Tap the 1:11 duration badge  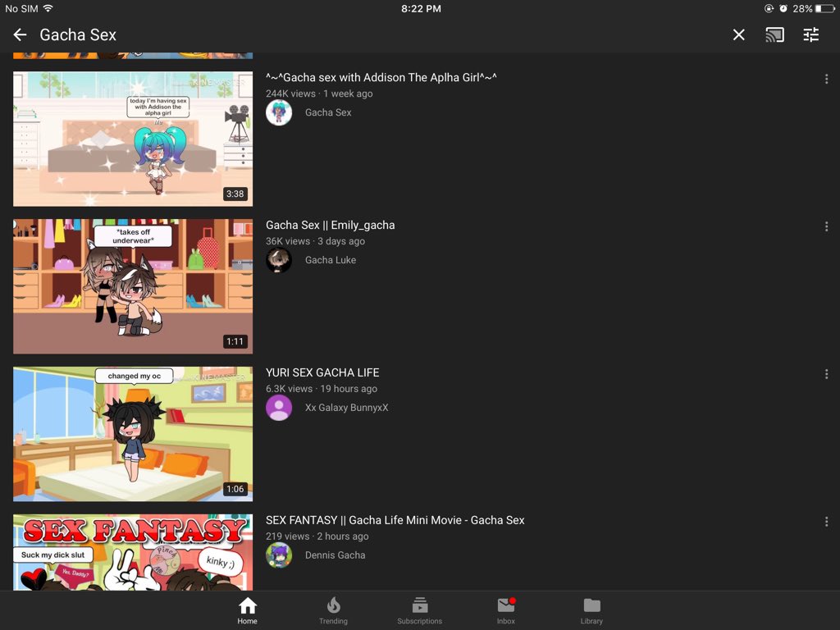[235, 341]
